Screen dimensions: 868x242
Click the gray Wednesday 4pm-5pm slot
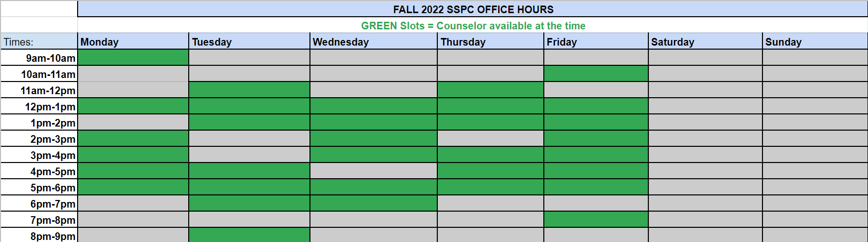373,171
